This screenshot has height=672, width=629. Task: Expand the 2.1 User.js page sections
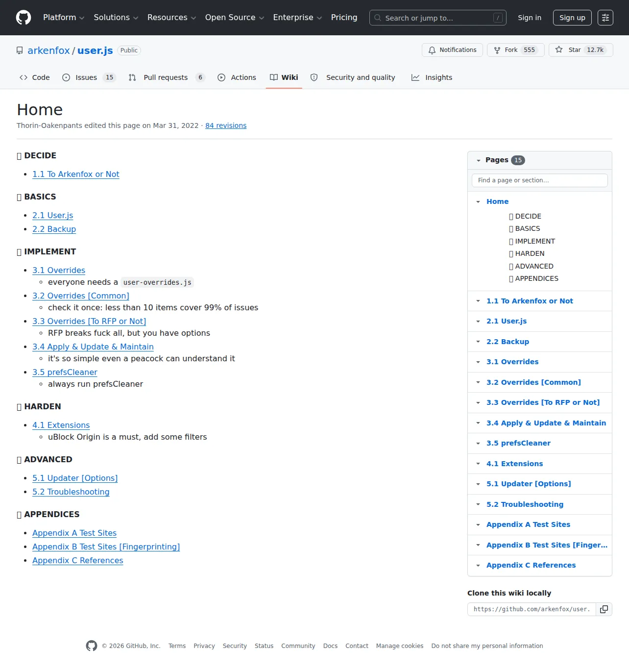point(478,321)
